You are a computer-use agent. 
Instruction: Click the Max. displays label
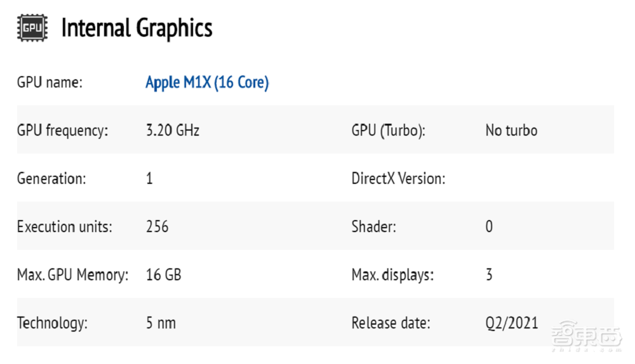click(x=392, y=275)
